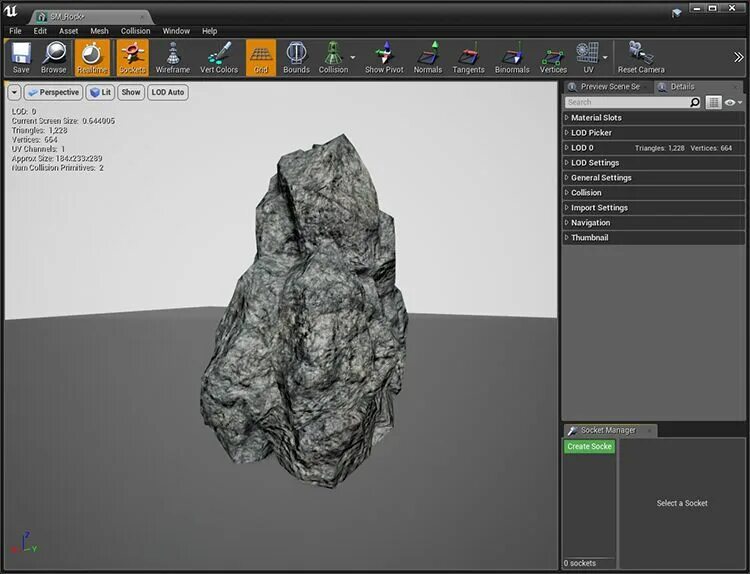The height and width of the screenshot is (574, 750).
Task: Toggle the Grid display off
Action: click(260, 56)
